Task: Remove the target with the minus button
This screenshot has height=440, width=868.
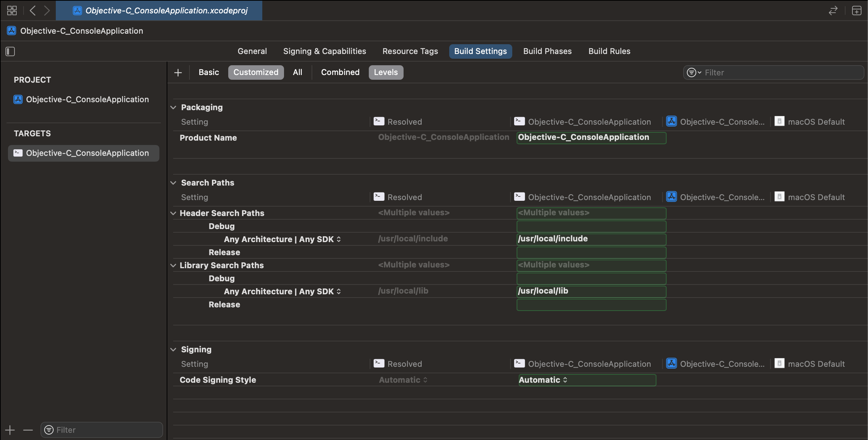Action: click(x=28, y=430)
